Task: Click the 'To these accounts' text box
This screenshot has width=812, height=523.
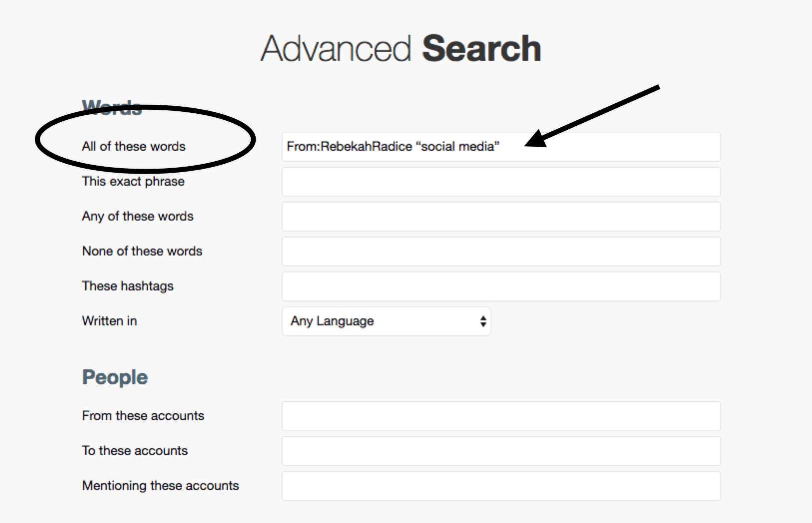Action: (x=501, y=451)
